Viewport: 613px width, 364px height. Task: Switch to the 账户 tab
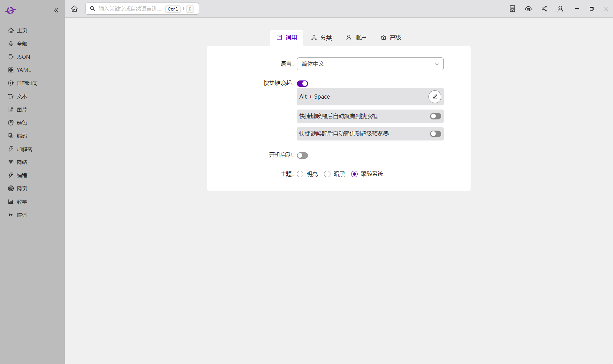point(356,38)
